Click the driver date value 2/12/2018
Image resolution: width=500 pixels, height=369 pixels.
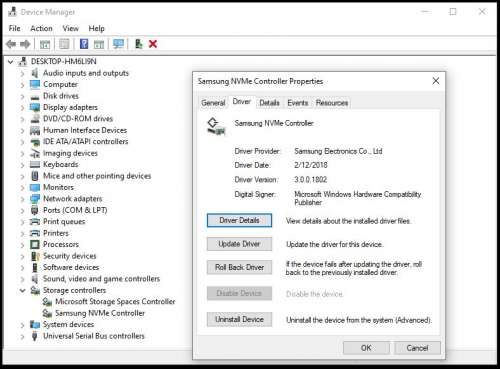pyautogui.click(x=311, y=165)
